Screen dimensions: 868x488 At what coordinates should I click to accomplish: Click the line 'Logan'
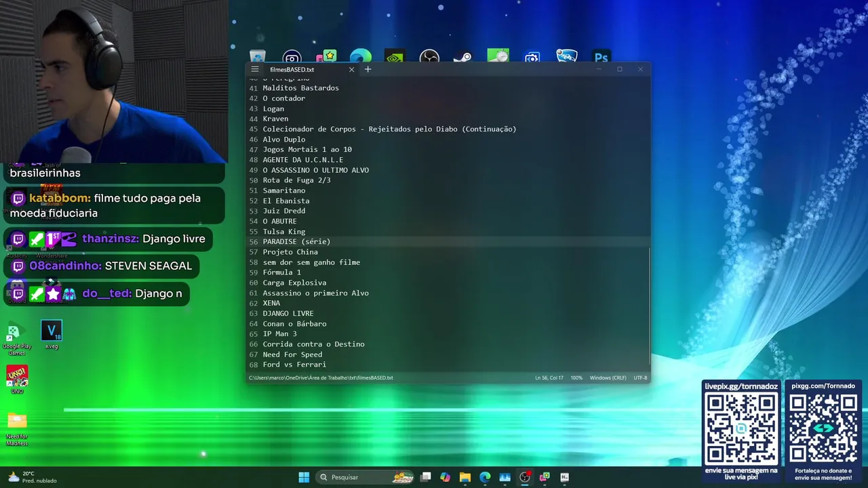tap(273, 108)
